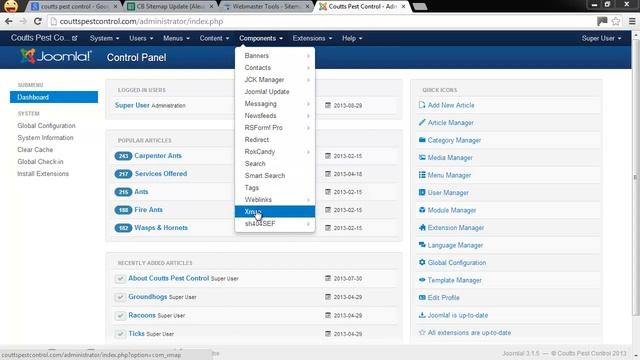This screenshot has height=360, width=640.
Task: Click the flag icon in the address bar
Action: (602, 21)
